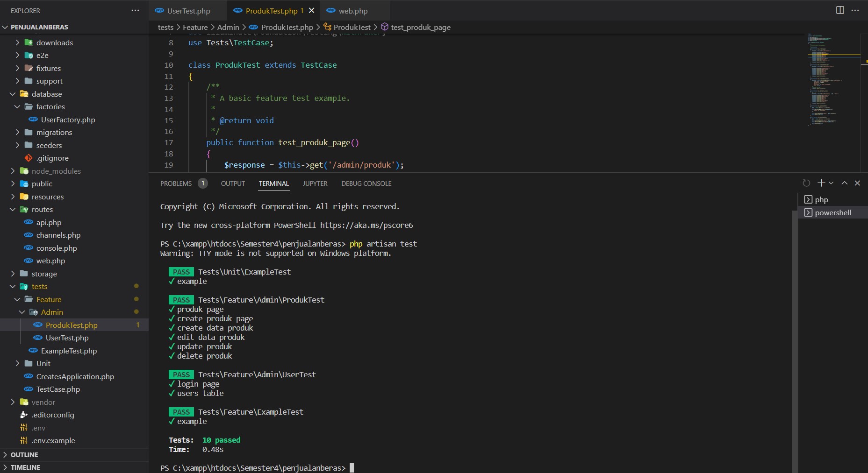Click the PHP icon of api.php

point(29,222)
